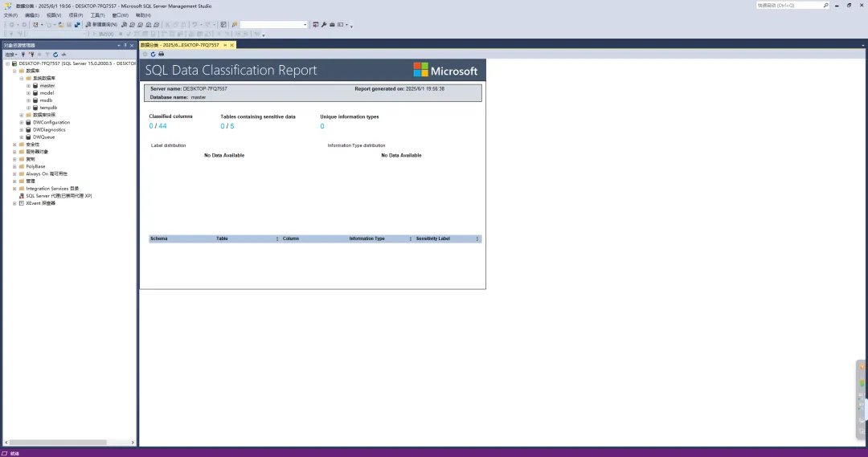Pin the data classification report tab
868x457 pixels.
225,45
